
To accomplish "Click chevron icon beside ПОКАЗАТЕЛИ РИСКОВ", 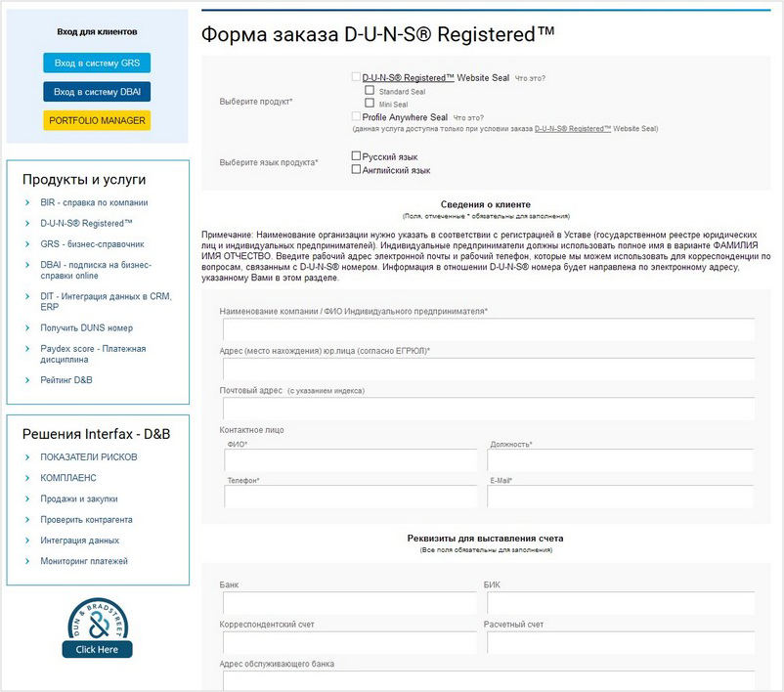I will click(x=27, y=457).
